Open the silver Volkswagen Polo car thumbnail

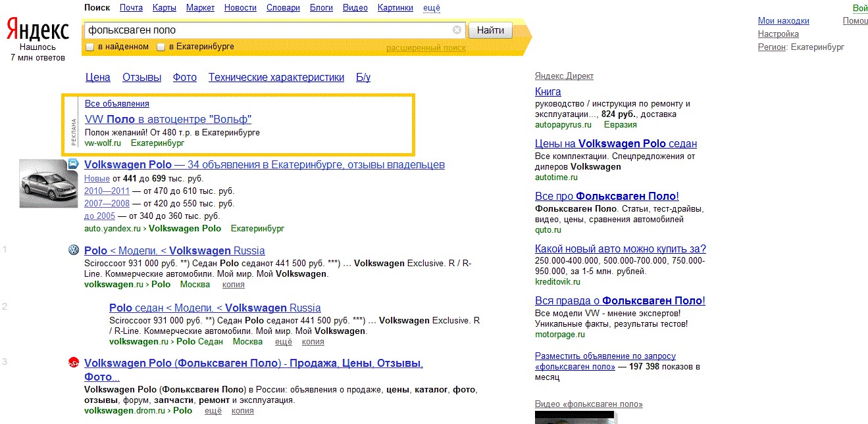click(x=48, y=183)
